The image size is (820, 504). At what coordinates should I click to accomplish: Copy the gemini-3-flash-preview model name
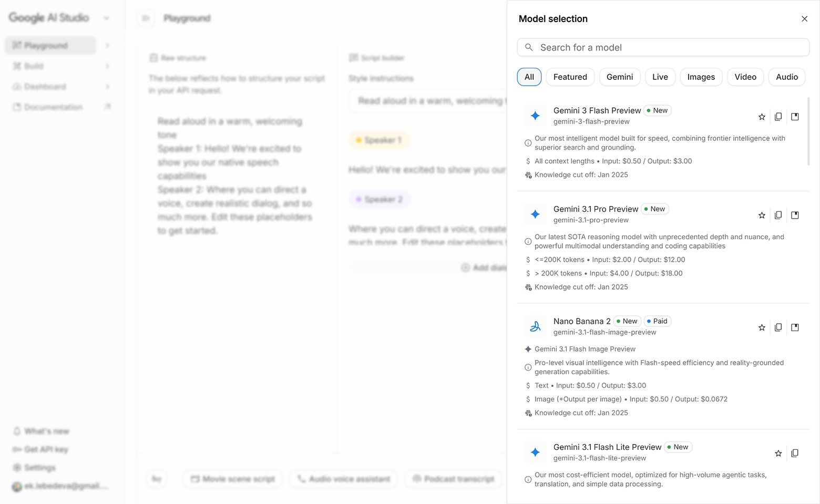pos(778,116)
